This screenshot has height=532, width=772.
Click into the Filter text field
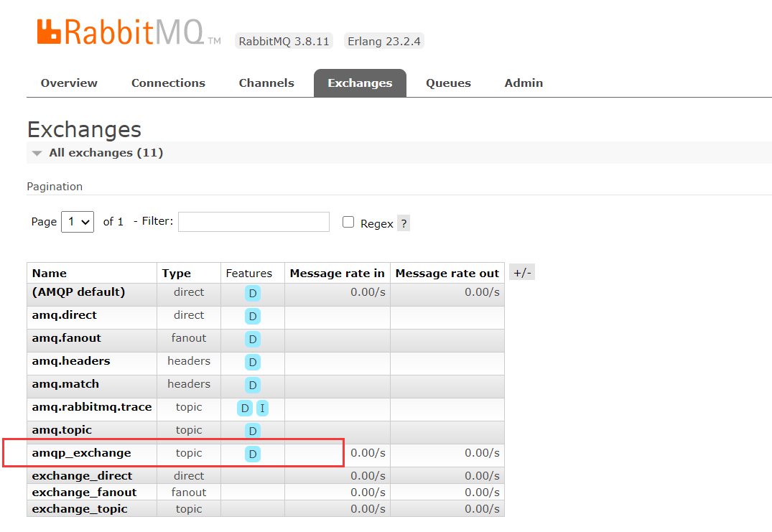pos(254,222)
